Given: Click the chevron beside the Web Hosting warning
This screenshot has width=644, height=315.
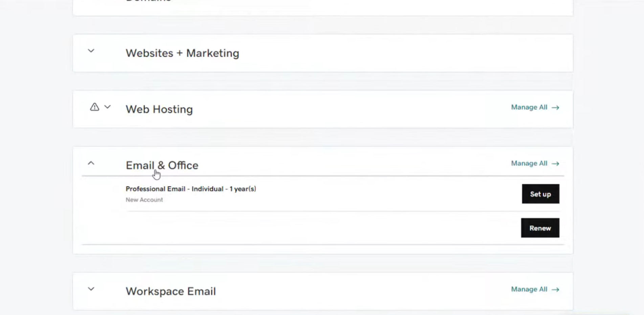Looking at the screenshot, I should coord(107,107).
